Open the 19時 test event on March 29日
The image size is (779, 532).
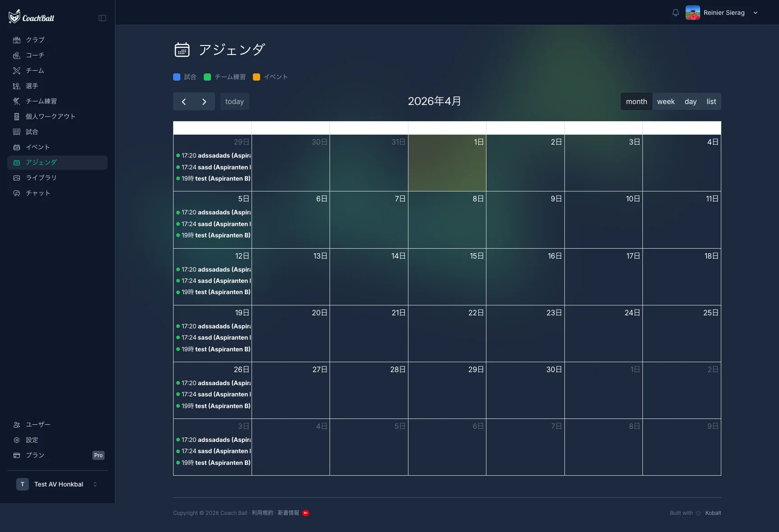point(213,179)
